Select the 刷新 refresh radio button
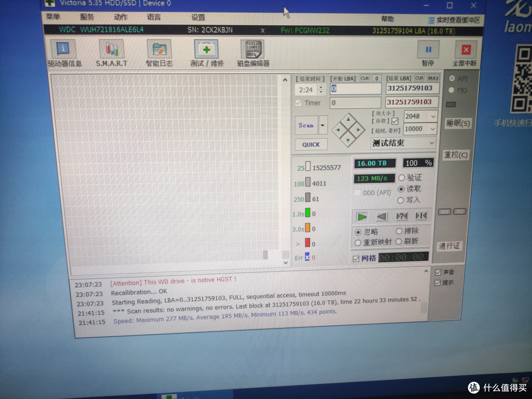The height and width of the screenshot is (399, 532). click(x=399, y=242)
